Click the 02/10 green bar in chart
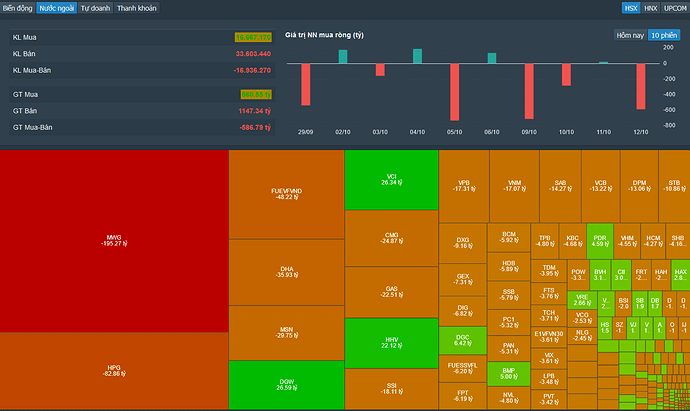The width and height of the screenshot is (690, 411). [x=343, y=57]
